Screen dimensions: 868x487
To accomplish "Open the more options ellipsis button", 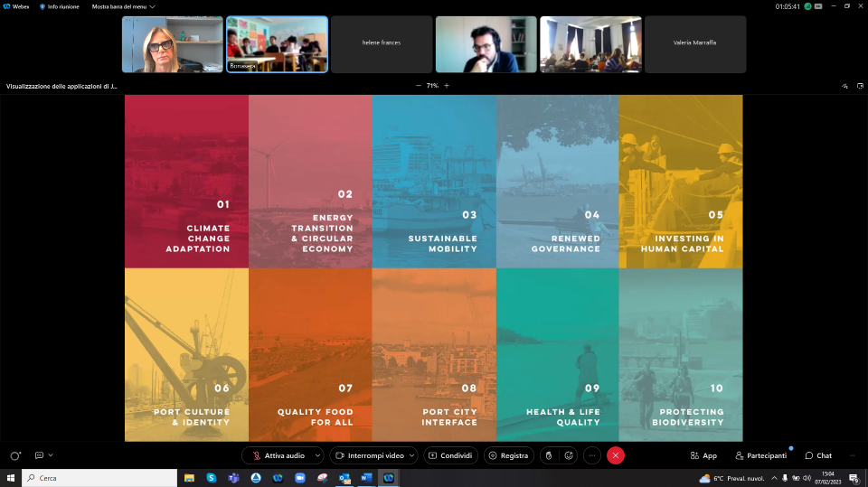I will click(x=592, y=455).
